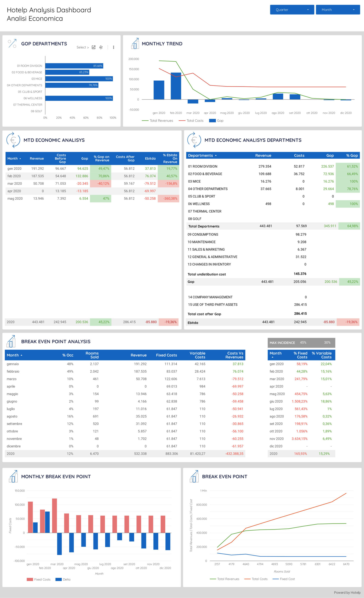Click the Ebitda column header in MTD table
This screenshot has width=364, height=598.
click(150, 158)
